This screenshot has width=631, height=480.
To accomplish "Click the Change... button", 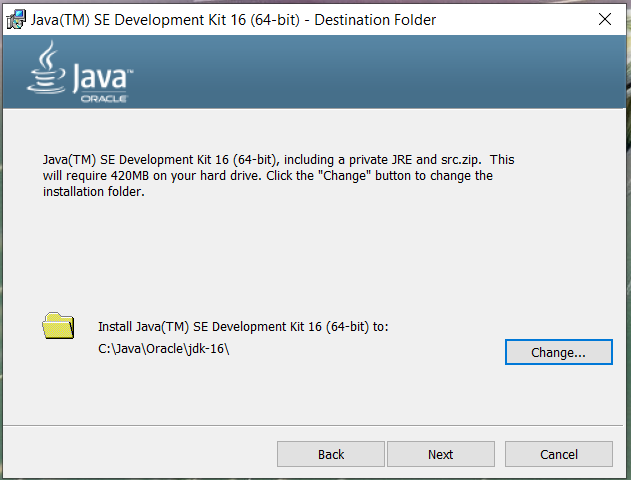I will pos(559,352).
